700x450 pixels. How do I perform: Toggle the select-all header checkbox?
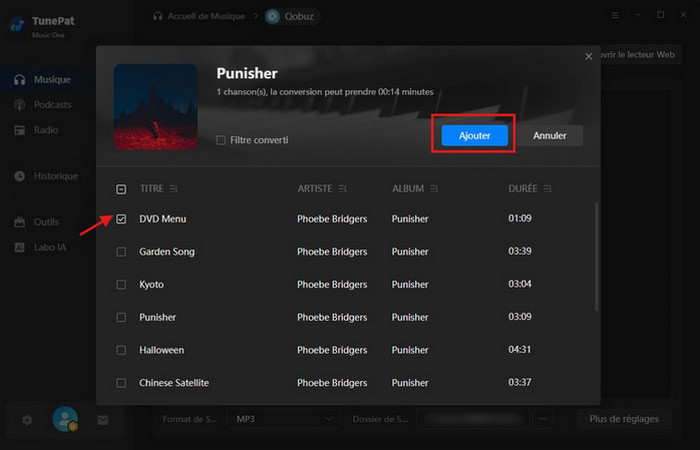coord(121,189)
